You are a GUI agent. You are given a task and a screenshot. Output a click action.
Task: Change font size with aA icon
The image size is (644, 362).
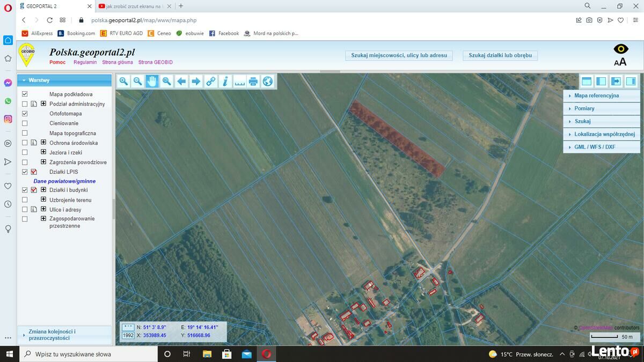[620, 62]
